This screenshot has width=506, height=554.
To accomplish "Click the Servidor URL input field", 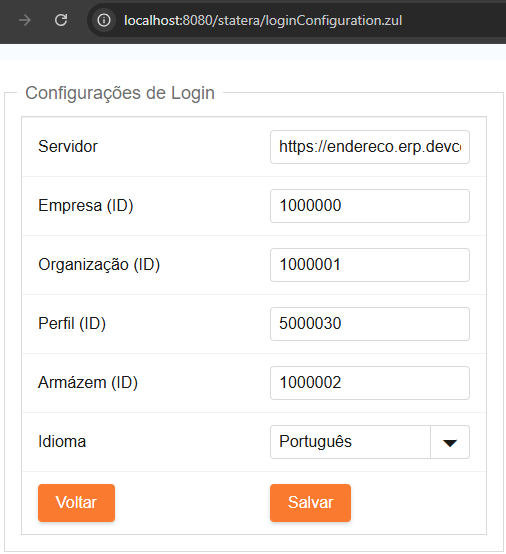I will click(x=370, y=147).
